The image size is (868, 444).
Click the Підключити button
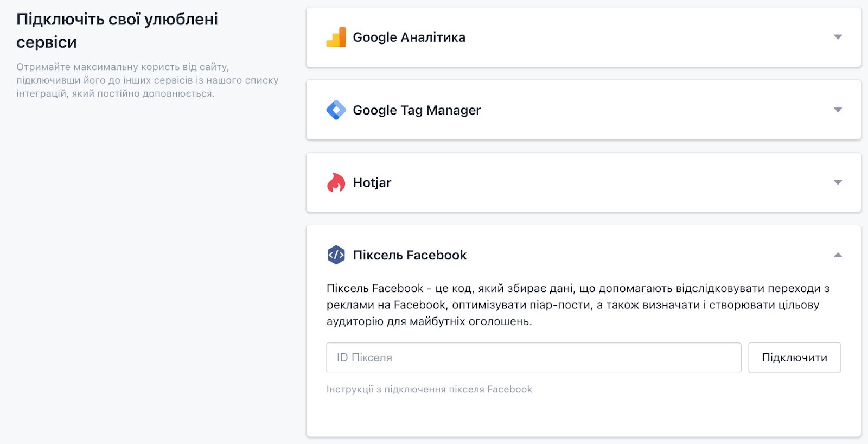point(794,357)
